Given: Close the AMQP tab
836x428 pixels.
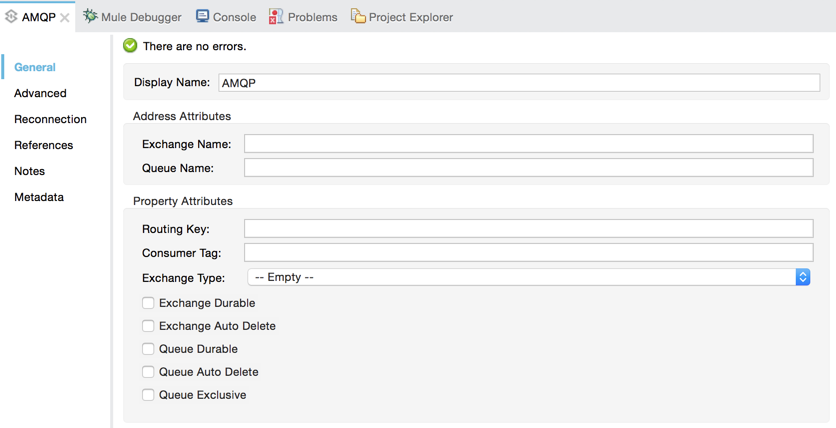Looking at the screenshot, I should [x=65, y=18].
